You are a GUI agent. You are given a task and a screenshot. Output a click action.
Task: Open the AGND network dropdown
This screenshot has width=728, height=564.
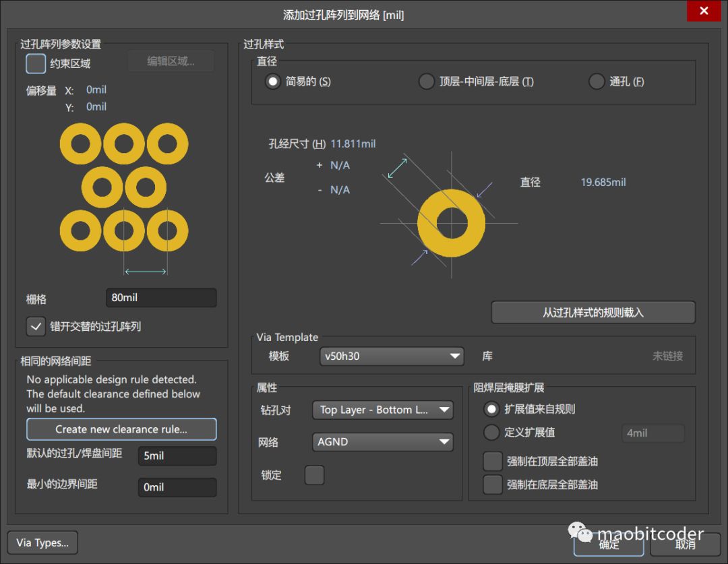point(383,442)
